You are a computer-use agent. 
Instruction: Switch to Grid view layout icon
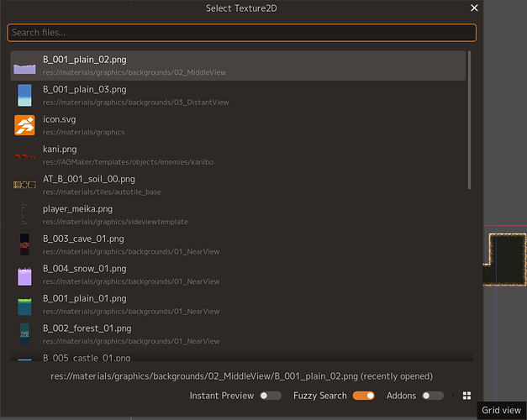(466, 396)
